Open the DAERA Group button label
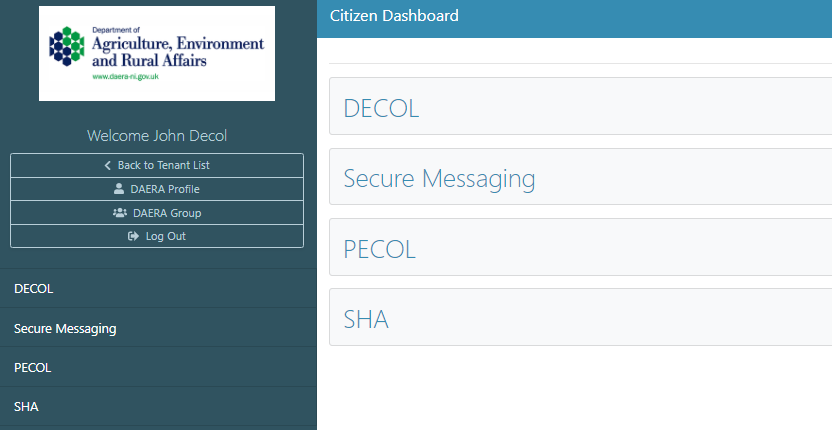This screenshot has width=832, height=430. click(x=165, y=213)
